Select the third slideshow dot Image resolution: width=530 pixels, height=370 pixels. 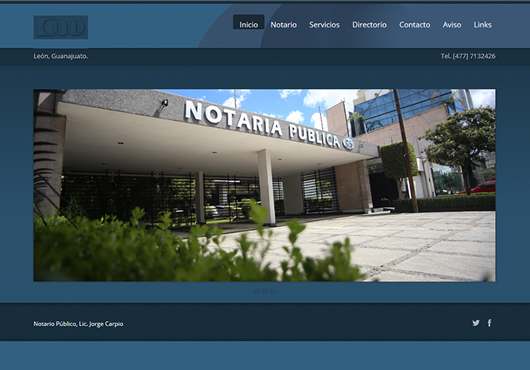click(272, 291)
